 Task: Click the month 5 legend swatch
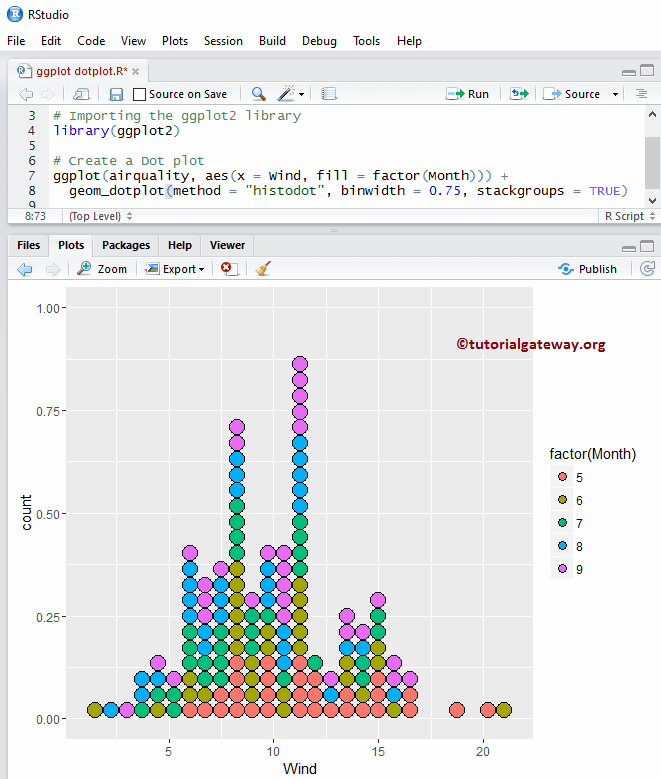[563, 477]
